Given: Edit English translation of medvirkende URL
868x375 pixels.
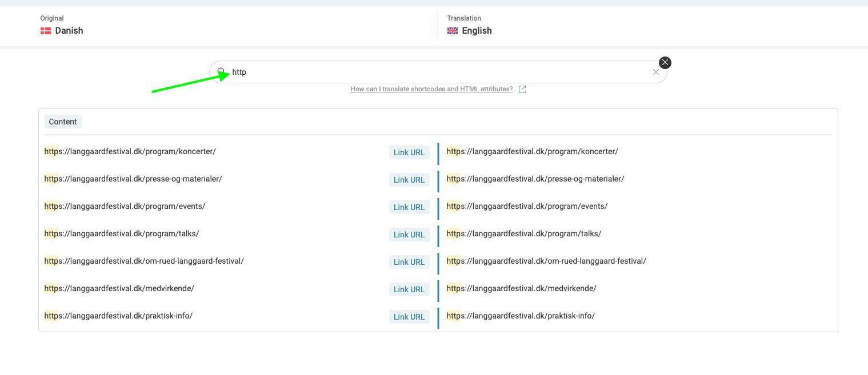Looking at the screenshot, I should coord(522,288).
